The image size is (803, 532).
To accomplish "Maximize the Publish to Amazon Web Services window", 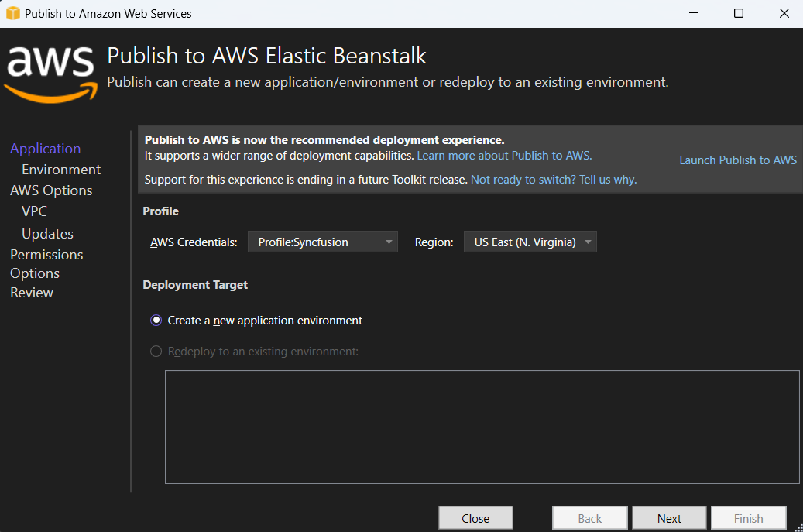I will (x=739, y=13).
